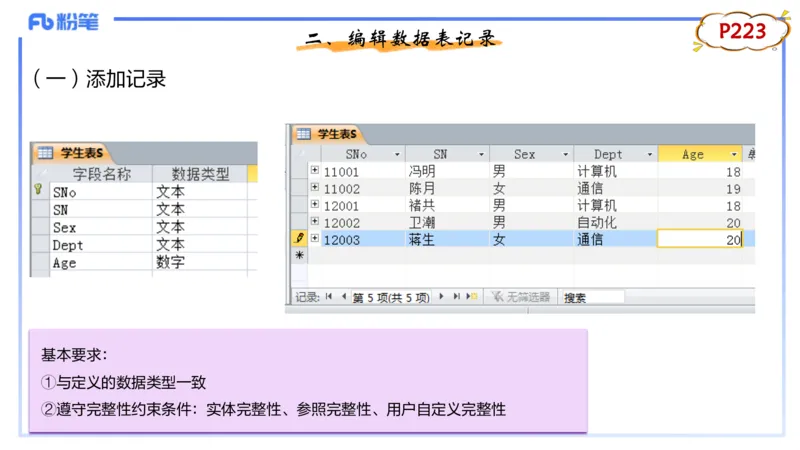This screenshot has width=800, height=450.
Task: Open the SNo column dropdown arrow
Action: 397,154
